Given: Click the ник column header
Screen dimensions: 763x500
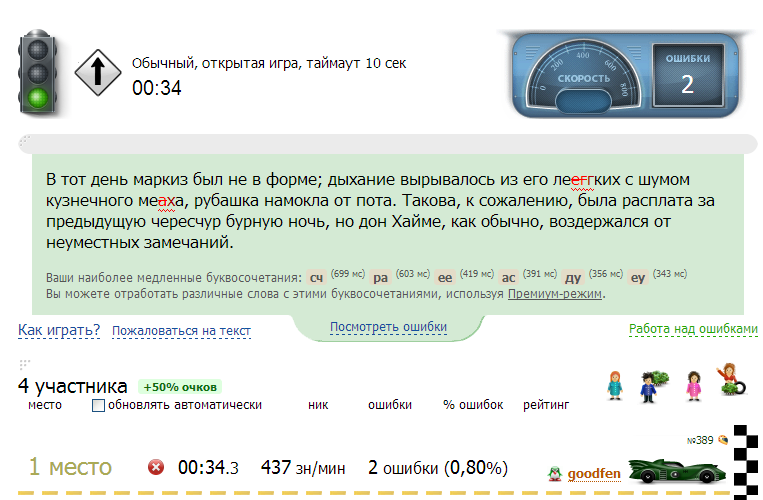Looking at the screenshot, I should pos(318,405).
